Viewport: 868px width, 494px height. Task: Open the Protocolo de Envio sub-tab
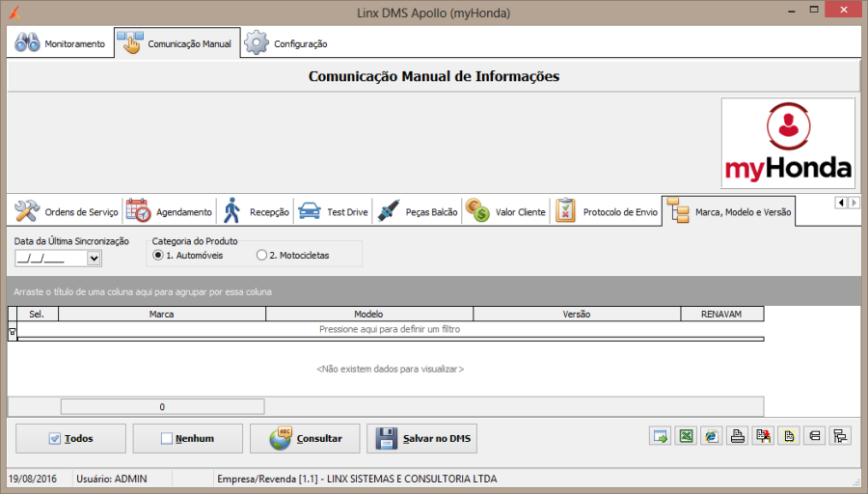pos(607,211)
